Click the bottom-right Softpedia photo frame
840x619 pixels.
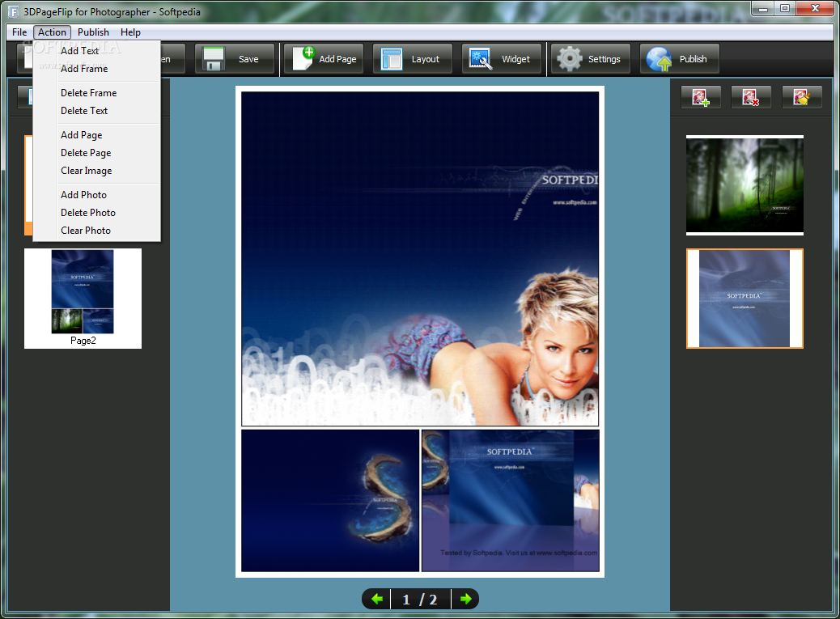point(511,501)
